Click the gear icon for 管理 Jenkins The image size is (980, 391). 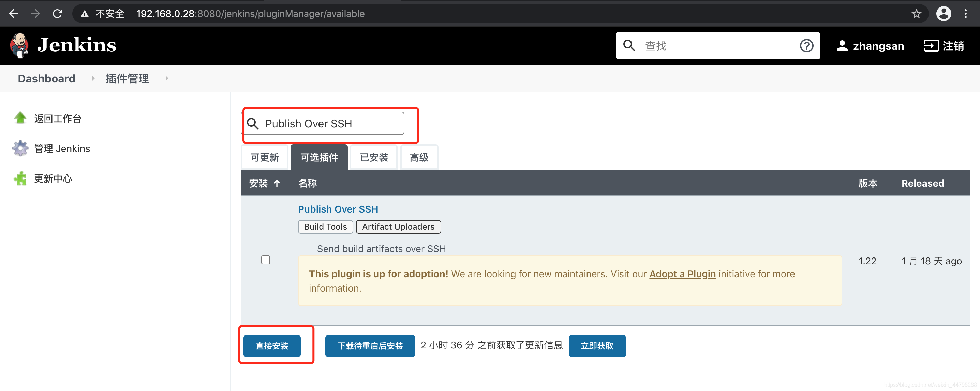20,148
